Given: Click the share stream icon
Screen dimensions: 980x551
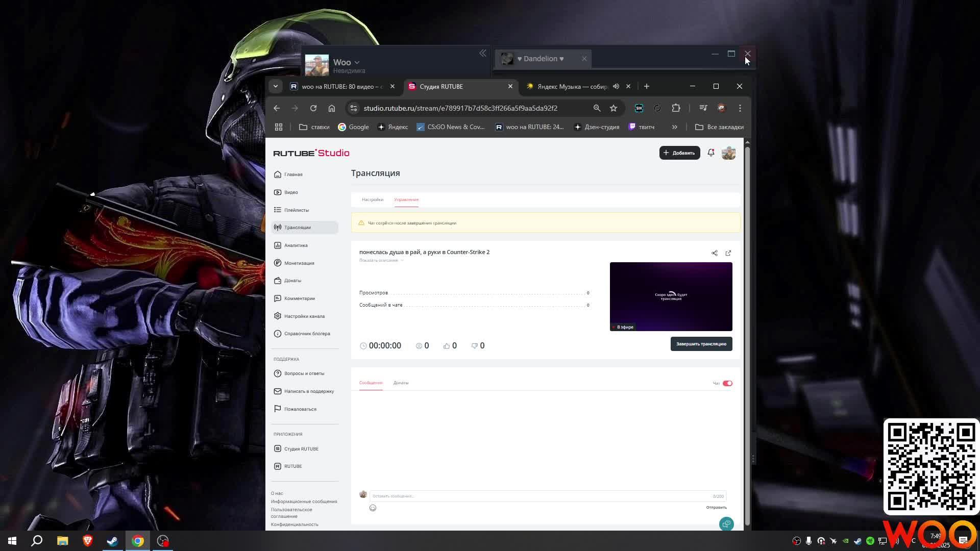Looking at the screenshot, I should 715,253.
